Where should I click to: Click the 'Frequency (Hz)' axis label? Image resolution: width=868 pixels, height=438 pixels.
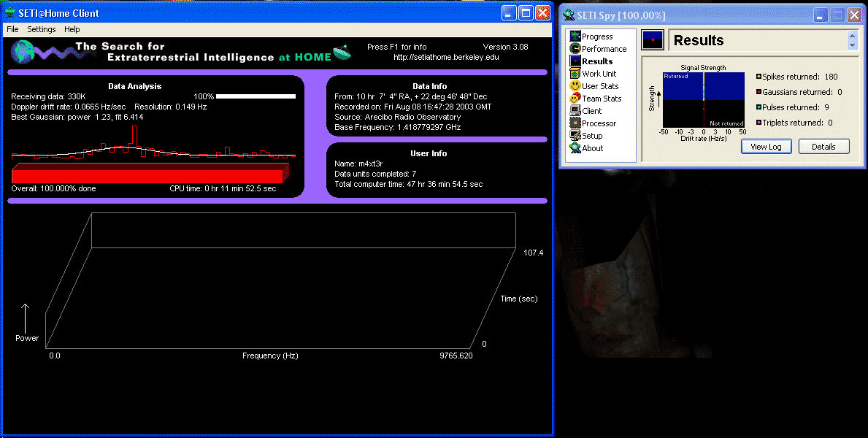tap(270, 356)
